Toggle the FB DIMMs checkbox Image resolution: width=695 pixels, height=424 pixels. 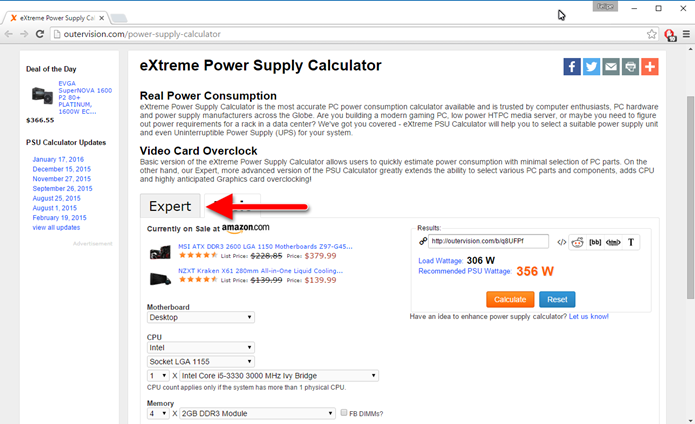(344, 412)
